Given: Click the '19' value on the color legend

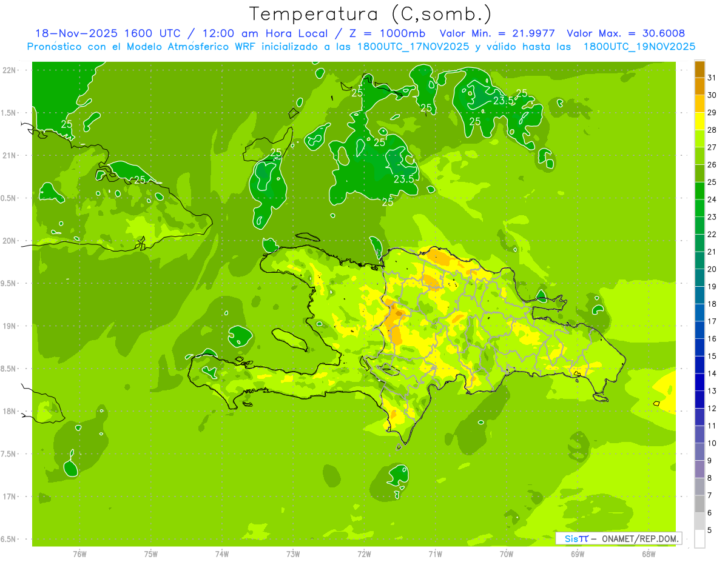Looking at the screenshot, I should (x=712, y=286).
